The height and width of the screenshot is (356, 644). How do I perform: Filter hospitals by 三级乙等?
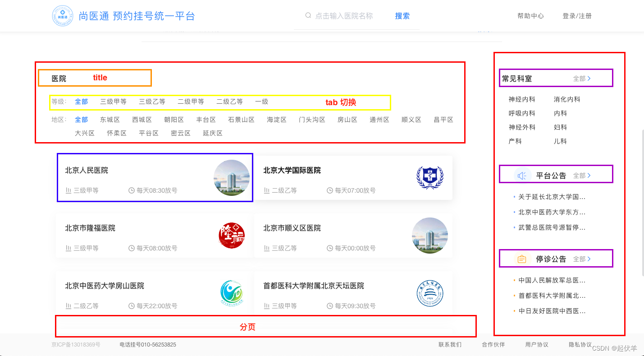(x=152, y=102)
